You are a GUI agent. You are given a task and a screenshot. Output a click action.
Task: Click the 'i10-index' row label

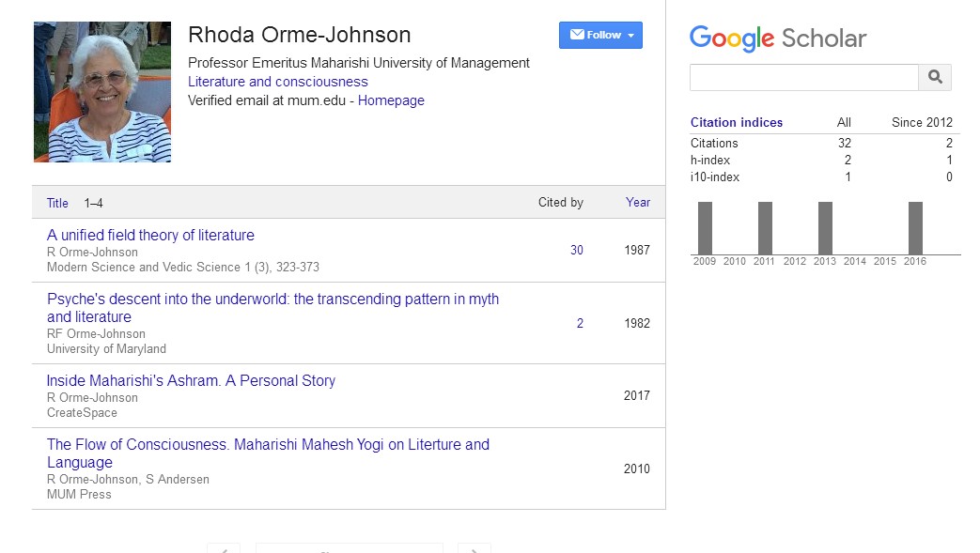[x=714, y=177]
